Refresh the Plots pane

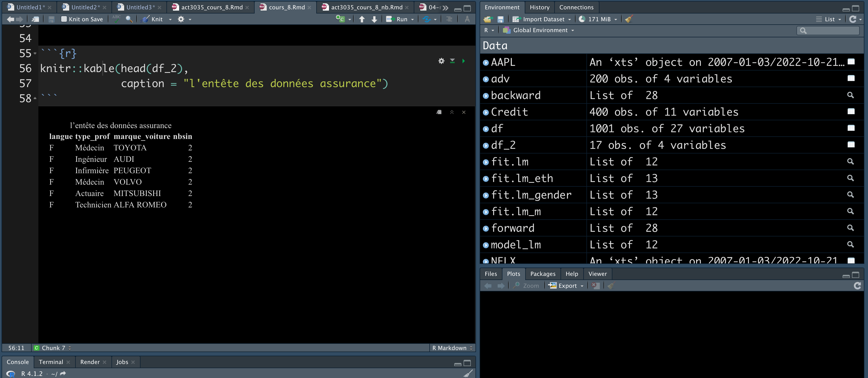[857, 286]
